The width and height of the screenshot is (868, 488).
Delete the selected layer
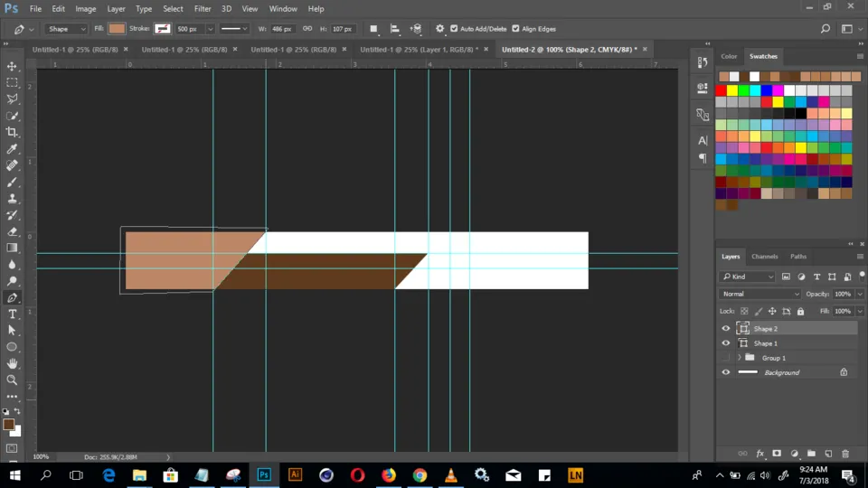pyautogui.click(x=845, y=454)
